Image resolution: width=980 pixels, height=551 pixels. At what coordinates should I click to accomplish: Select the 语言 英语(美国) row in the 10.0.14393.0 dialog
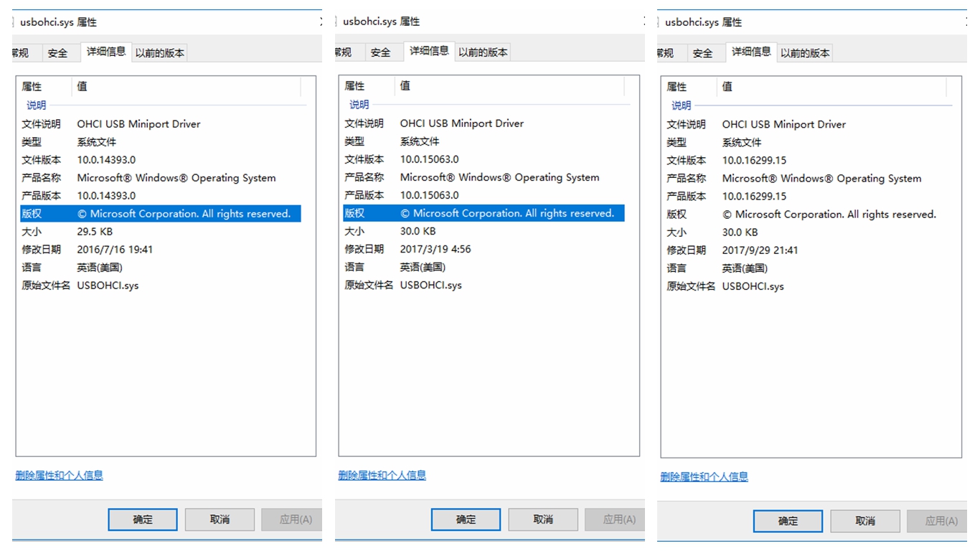pyautogui.click(x=161, y=268)
